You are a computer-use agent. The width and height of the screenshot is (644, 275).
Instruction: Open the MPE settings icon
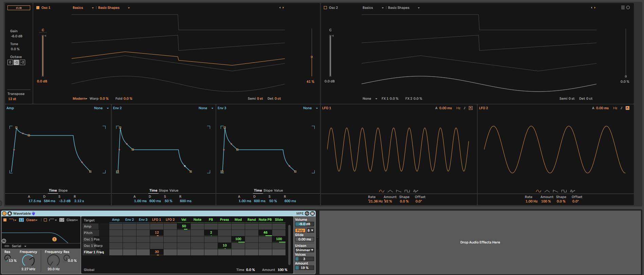[307, 213]
